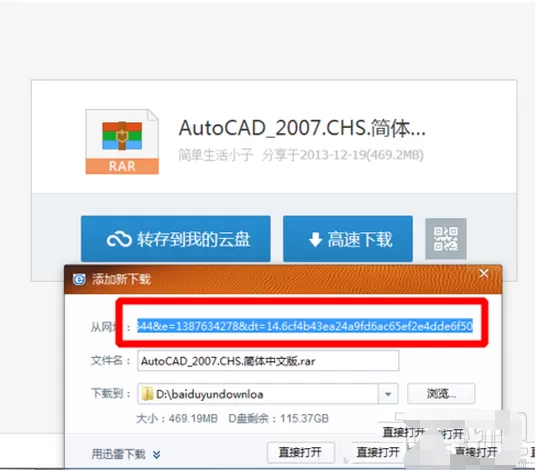This screenshot has width=539, height=470.
Task: Click the 大小：469.19MB size text
Action: coord(177,418)
